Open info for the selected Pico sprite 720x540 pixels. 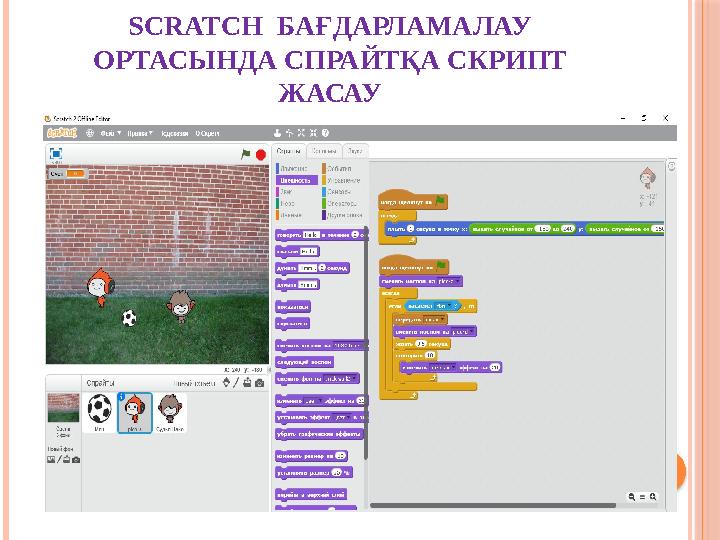pos(122,397)
